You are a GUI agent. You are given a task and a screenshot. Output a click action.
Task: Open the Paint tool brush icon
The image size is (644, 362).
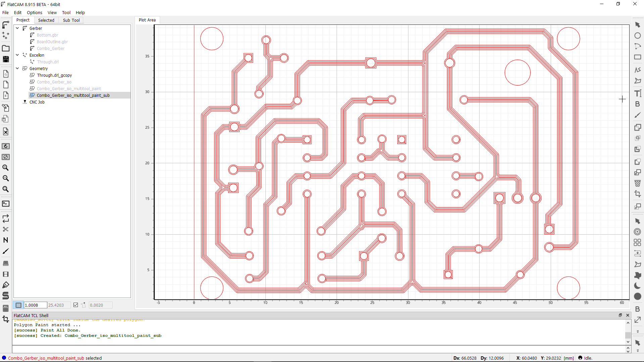[x=6, y=251]
